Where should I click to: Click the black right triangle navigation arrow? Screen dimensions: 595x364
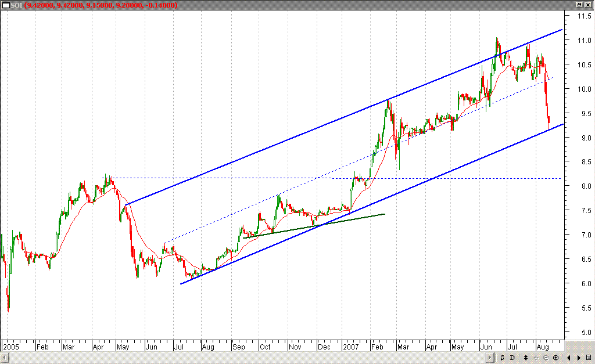click(579, 358)
